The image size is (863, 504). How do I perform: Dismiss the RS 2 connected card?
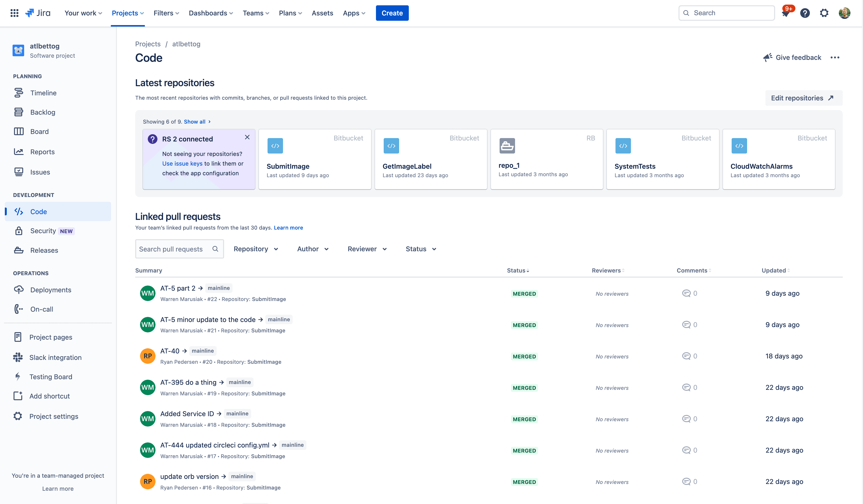[x=247, y=137]
